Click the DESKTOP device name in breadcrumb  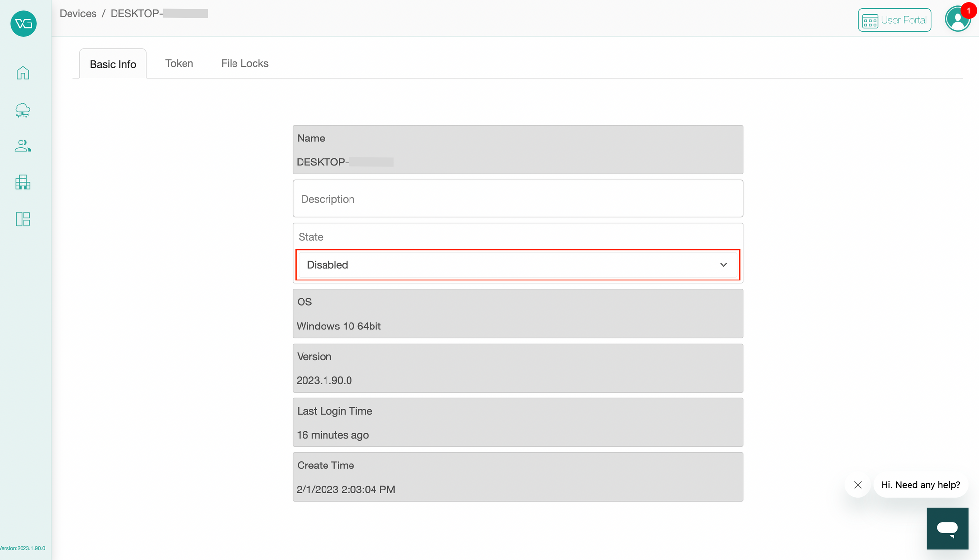[159, 13]
